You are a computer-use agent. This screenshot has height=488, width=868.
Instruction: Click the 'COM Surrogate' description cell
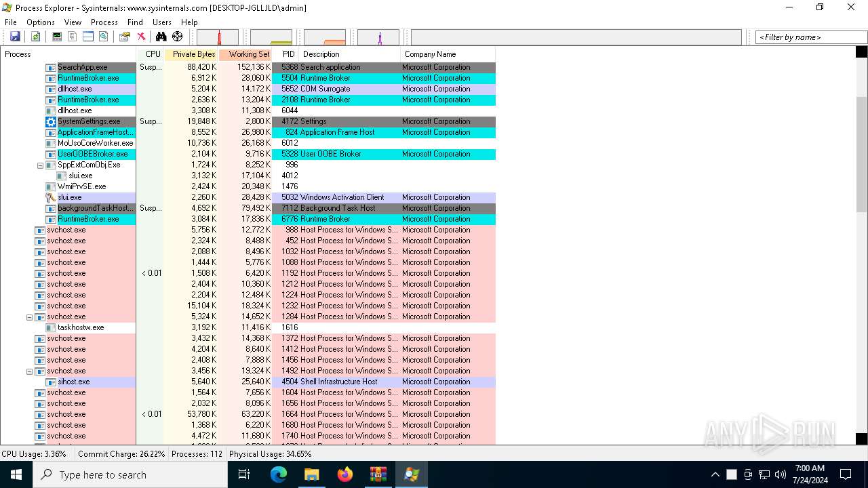pos(325,89)
